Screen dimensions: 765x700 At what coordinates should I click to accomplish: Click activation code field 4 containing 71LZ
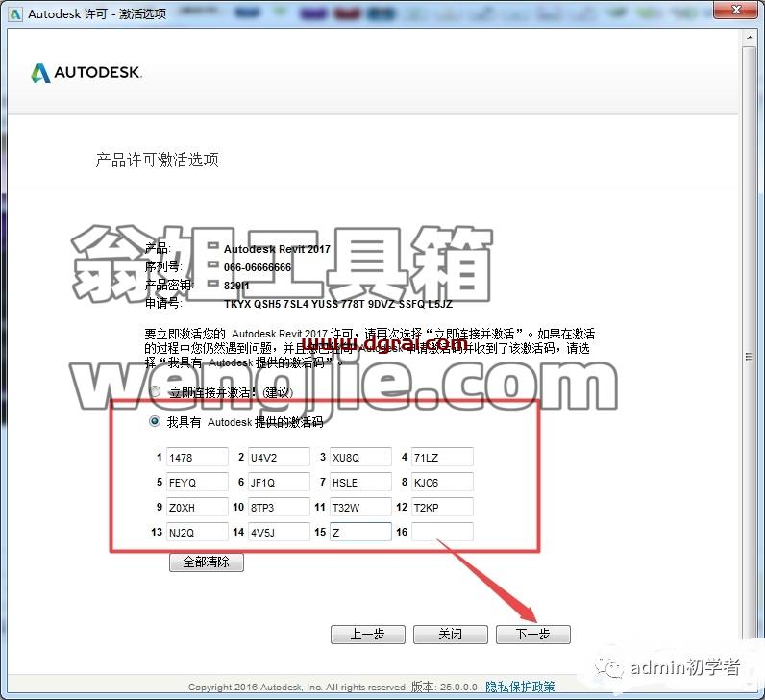(x=442, y=458)
